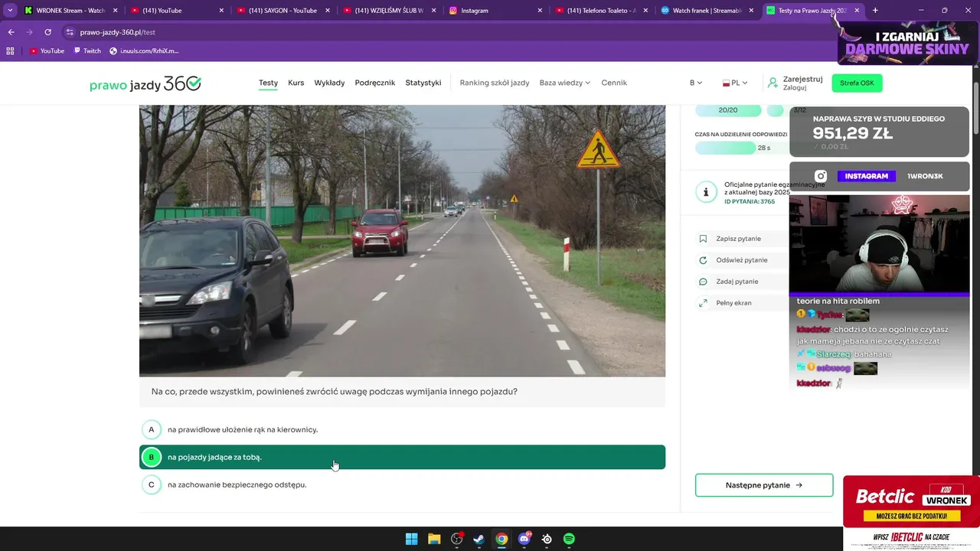Switch to the Telefono Toaleto tab
980x551 pixels.
(x=601, y=11)
